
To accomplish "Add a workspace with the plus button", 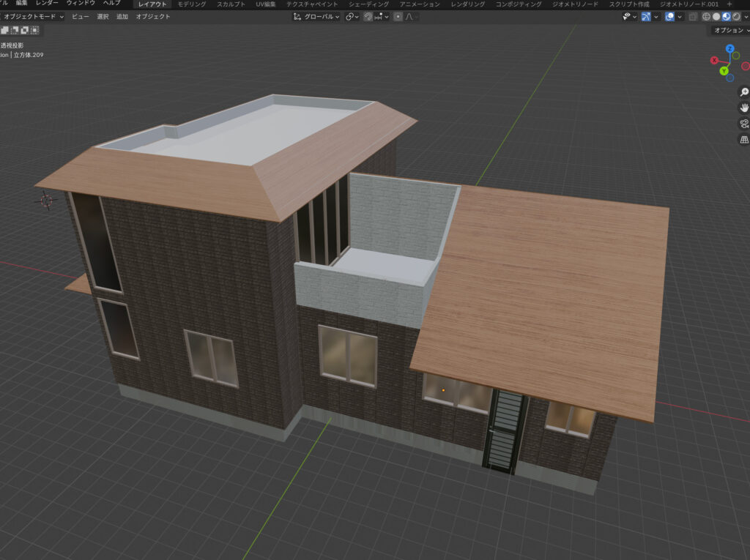I will (729, 4).
